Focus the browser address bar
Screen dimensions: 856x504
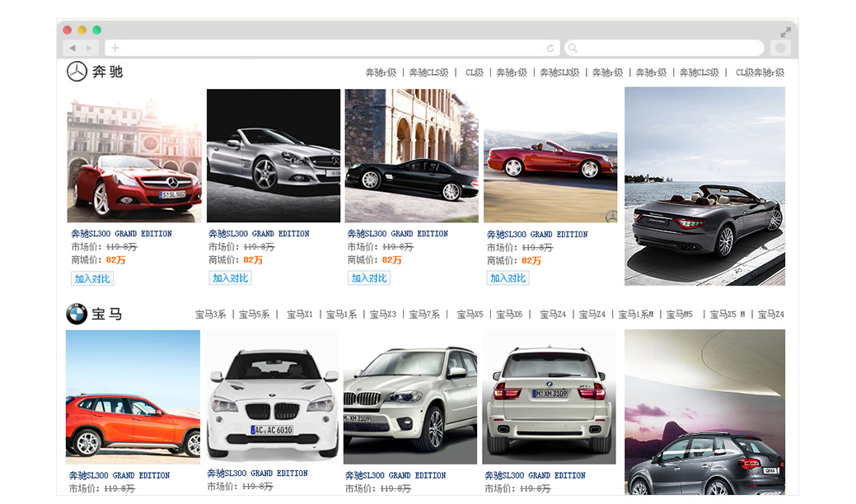click(332, 48)
